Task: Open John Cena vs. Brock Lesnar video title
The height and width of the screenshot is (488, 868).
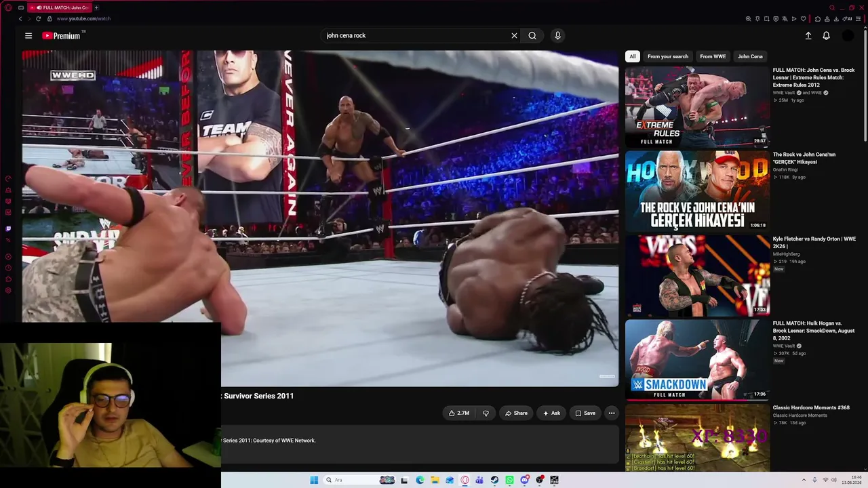Action: pyautogui.click(x=814, y=77)
